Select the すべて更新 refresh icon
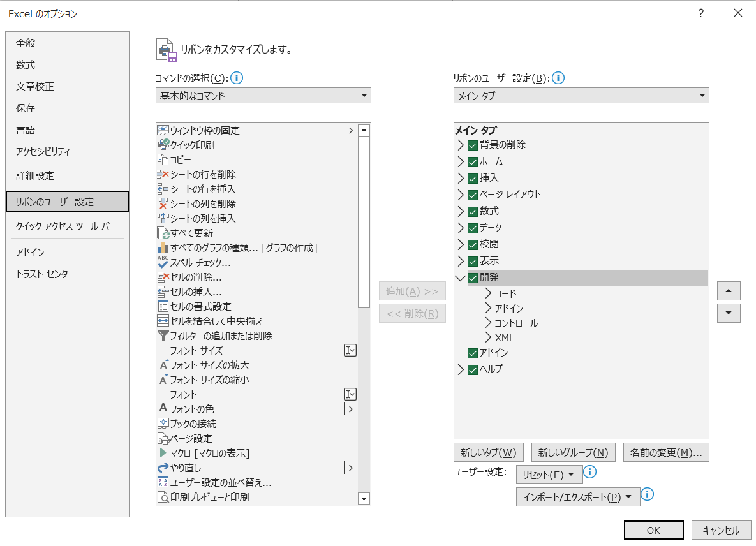The width and height of the screenshot is (756, 546). click(163, 233)
